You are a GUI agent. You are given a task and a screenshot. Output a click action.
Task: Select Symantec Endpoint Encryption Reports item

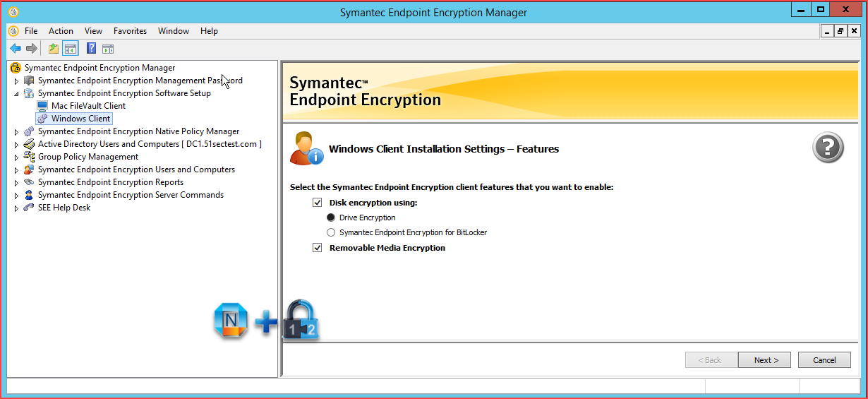pos(111,182)
